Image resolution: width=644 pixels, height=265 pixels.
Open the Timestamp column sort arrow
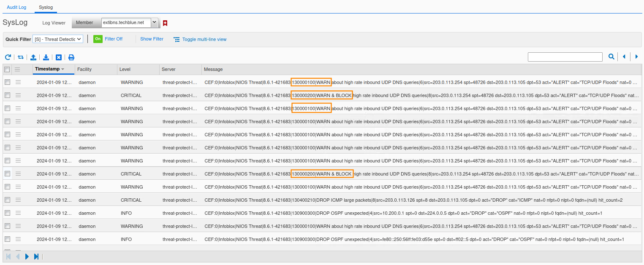coord(63,69)
